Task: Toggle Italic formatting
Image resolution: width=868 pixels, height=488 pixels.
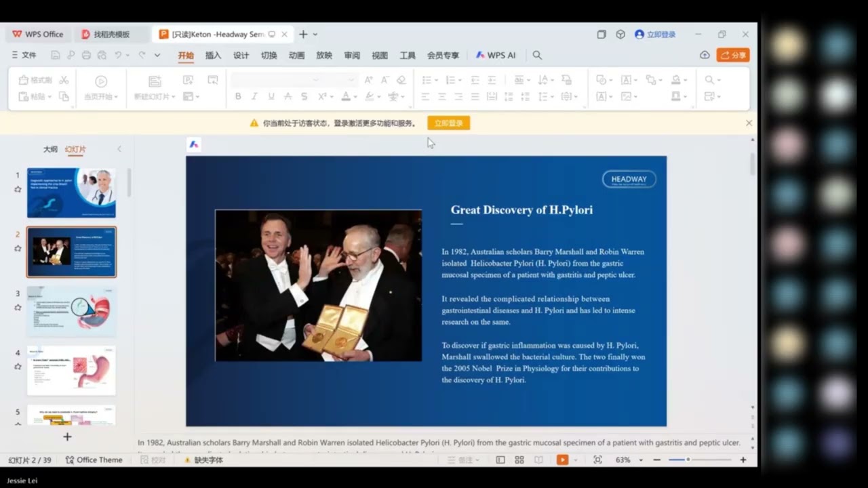Action: pyautogui.click(x=254, y=96)
